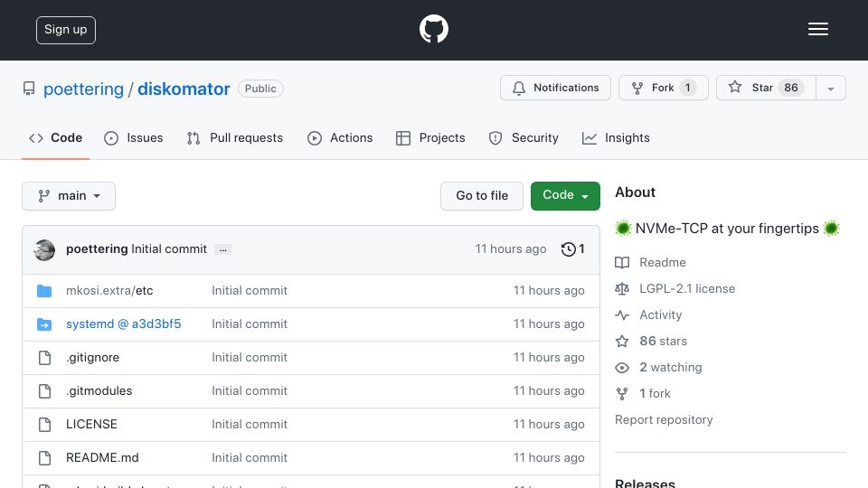
Task: Open the mkosi.extra/etc folder
Action: click(x=109, y=290)
